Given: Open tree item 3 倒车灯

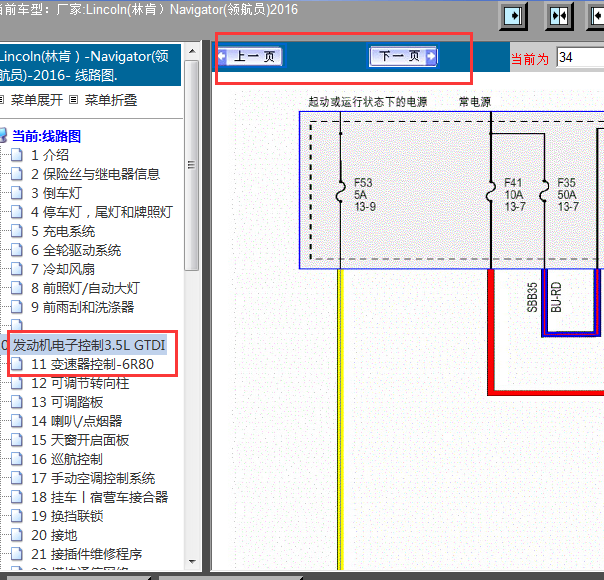Looking at the screenshot, I should [x=56, y=193].
